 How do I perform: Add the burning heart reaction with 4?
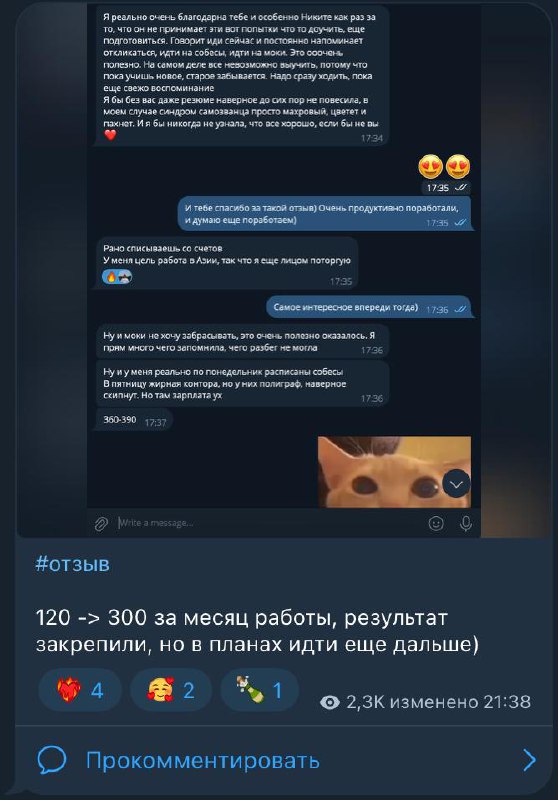80,690
